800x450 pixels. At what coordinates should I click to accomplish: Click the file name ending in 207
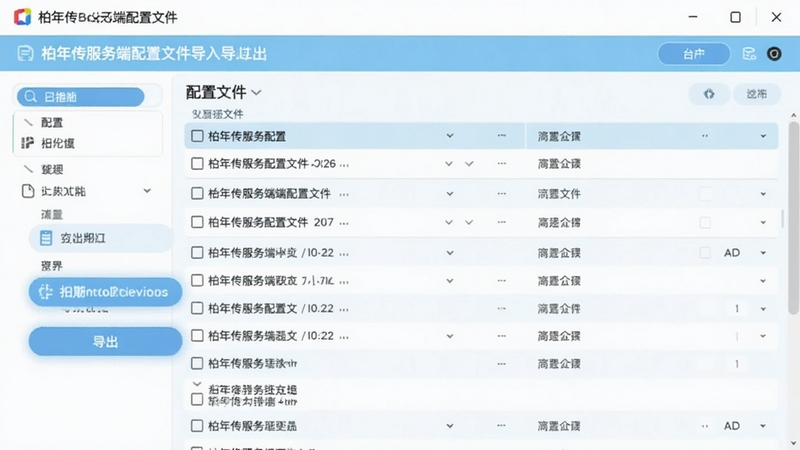271,222
